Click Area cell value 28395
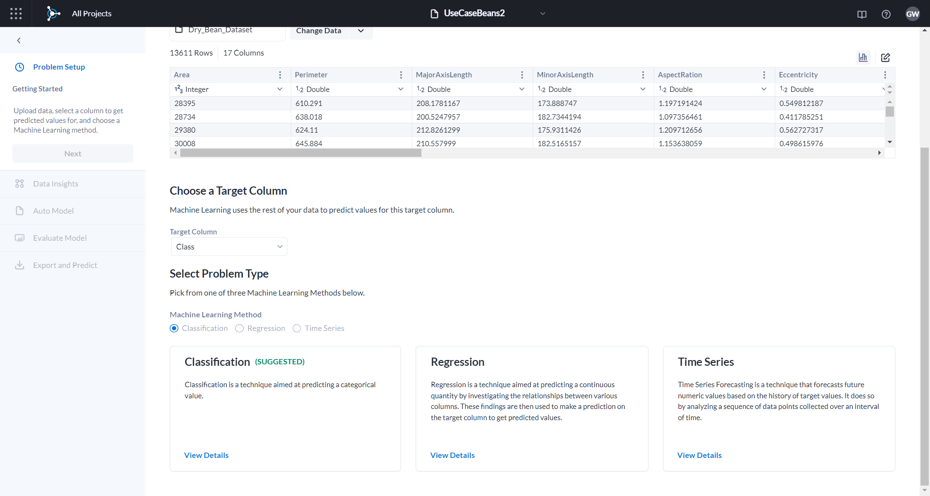The image size is (930, 496). (x=185, y=103)
